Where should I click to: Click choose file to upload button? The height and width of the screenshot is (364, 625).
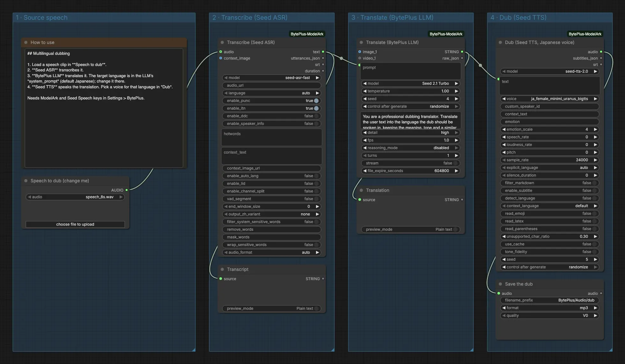pyautogui.click(x=75, y=224)
